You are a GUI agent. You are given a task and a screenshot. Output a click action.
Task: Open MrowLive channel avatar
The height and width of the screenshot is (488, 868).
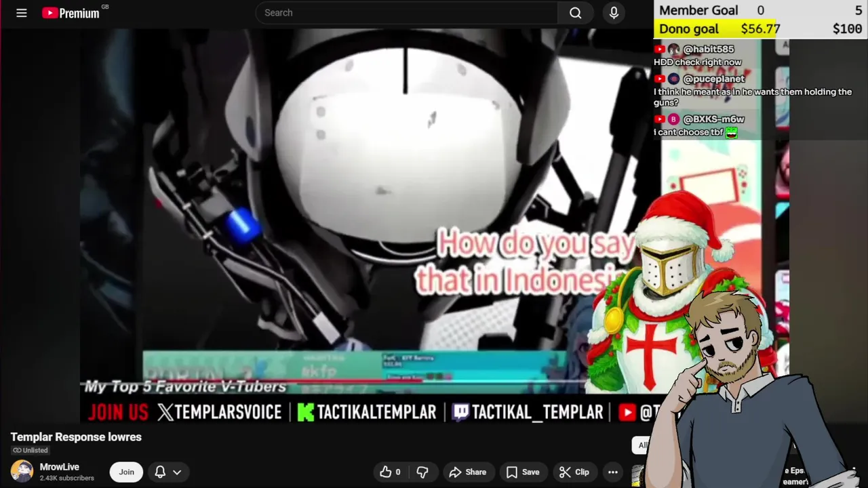pyautogui.click(x=22, y=471)
